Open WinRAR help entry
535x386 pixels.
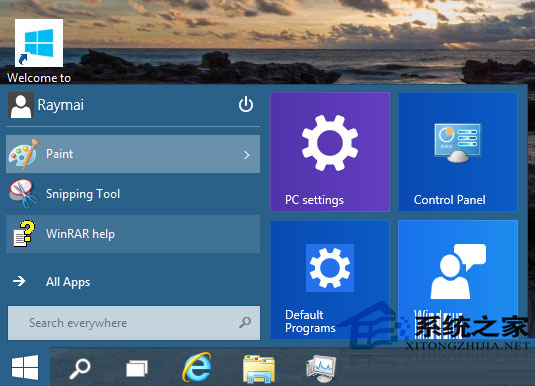(133, 234)
